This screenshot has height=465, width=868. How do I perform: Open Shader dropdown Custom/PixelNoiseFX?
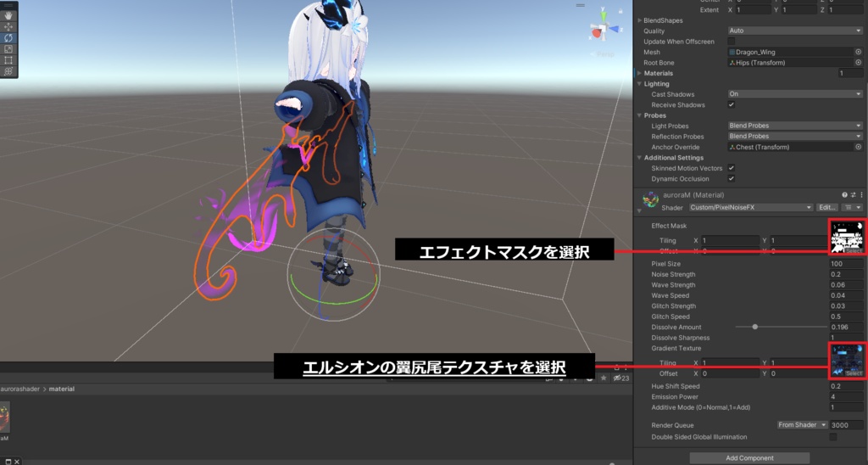[x=751, y=207]
